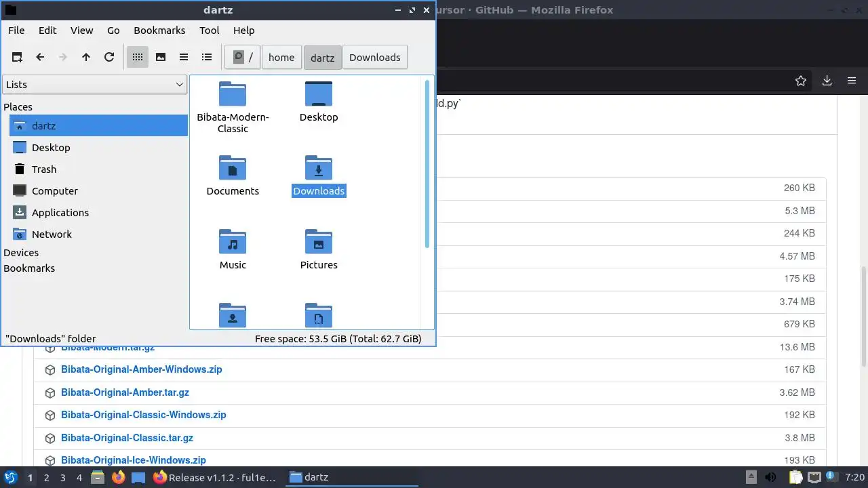The height and width of the screenshot is (488, 868).
Task: Open the Bookmarks menu
Action: click(159, 30)
